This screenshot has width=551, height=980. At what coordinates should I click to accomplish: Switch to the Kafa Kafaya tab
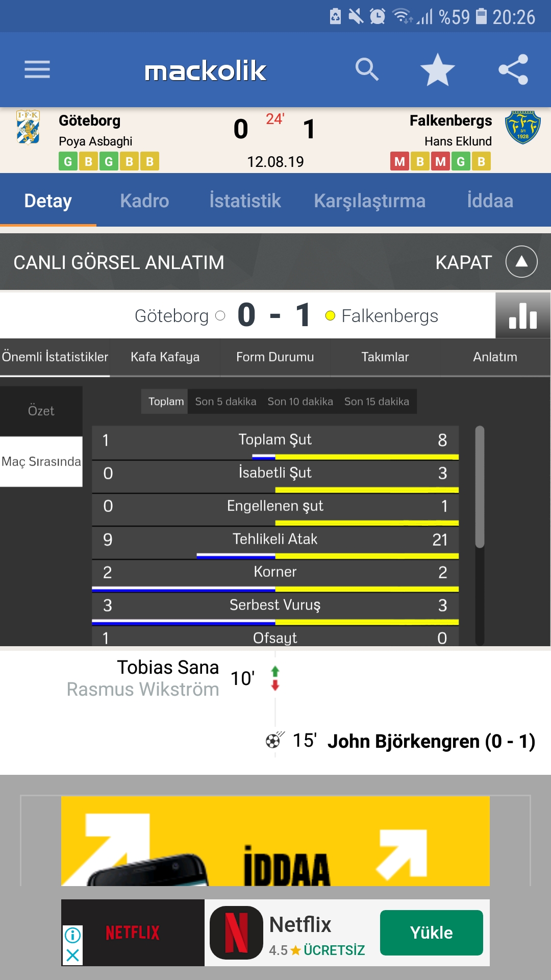[x=165, y=357]
